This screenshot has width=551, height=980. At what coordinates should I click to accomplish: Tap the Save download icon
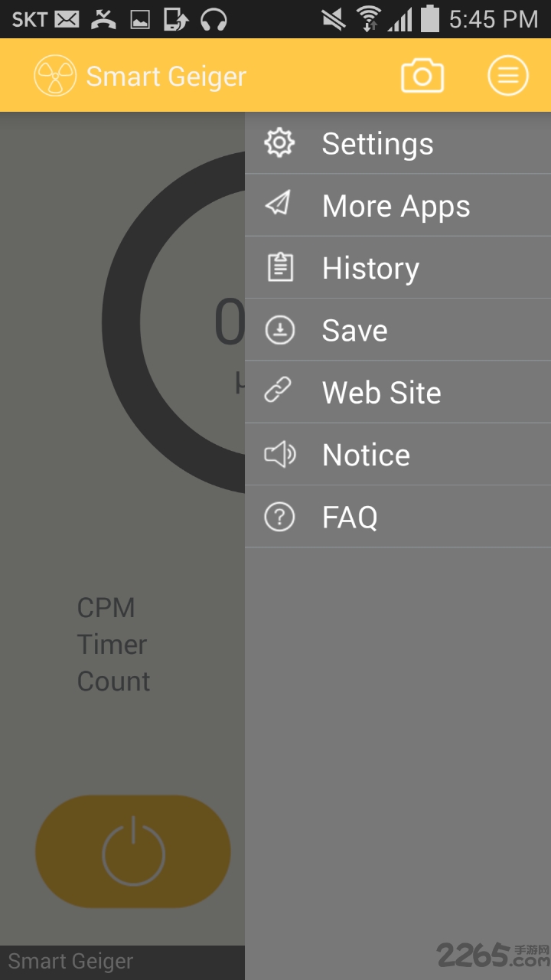pos(279,330)
